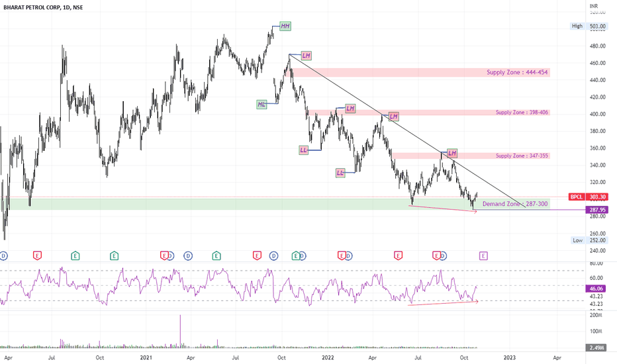Viewport: 617px width, 364px height.
Task: Select the red divergence arrow on RSI pane
Action: tap(443, 303)
